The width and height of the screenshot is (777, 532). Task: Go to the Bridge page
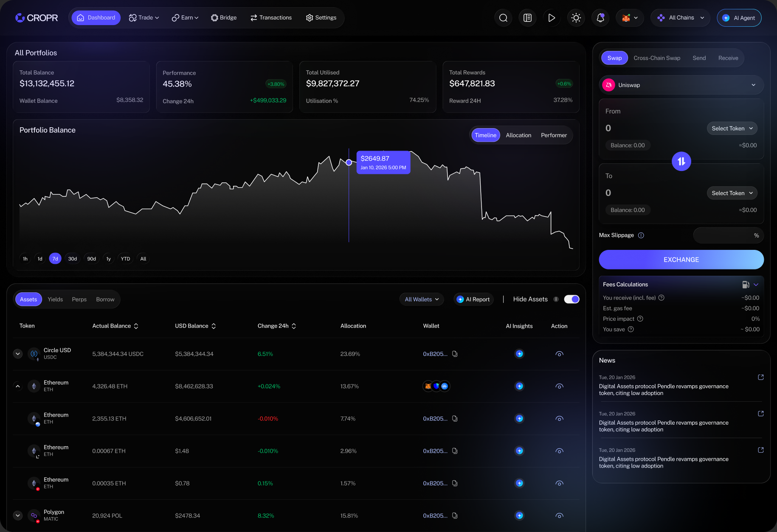tap(224, 18)
